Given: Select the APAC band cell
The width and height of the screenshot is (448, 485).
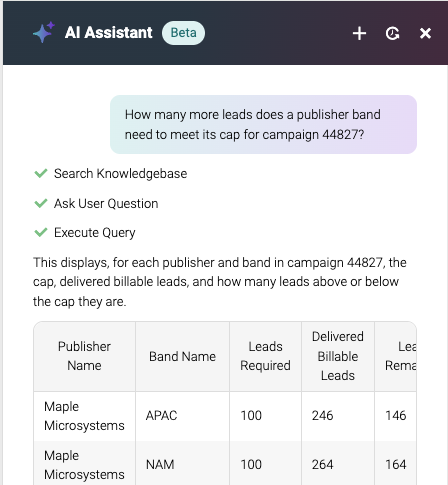Looking at the screenshot, I should coord(182,416).
